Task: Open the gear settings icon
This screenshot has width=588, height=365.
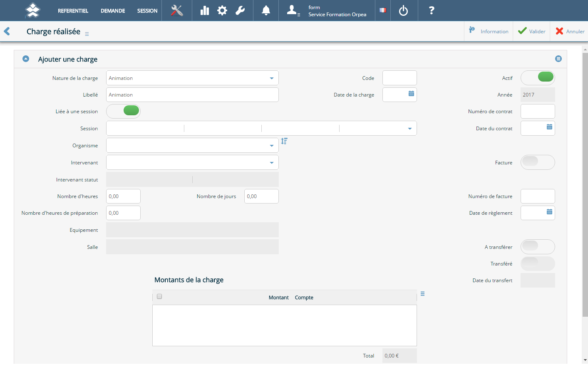Action: point(222,10)
